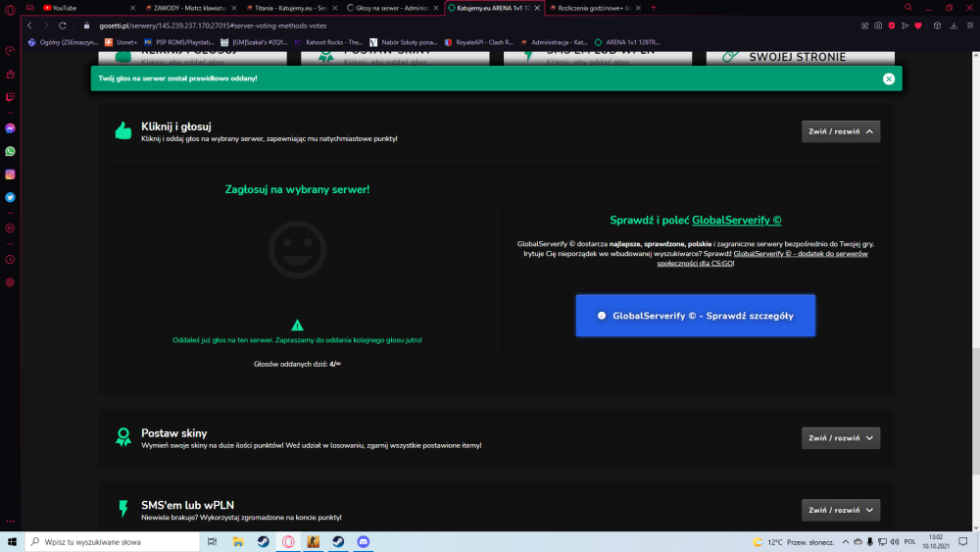Open the Uonet+ bookmark
The width and height of the screenshot is (980, 552).
point(122,42)
